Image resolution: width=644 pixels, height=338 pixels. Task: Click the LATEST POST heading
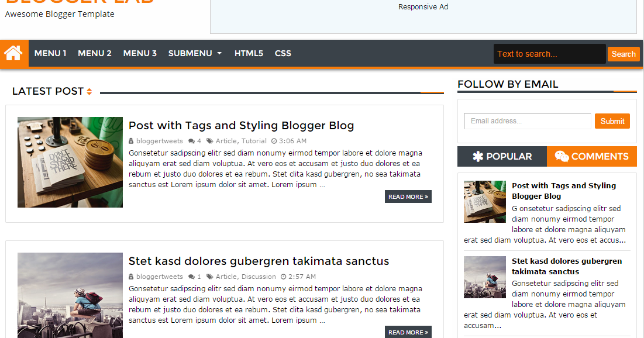pyautogui.click(x=48, y=91)
